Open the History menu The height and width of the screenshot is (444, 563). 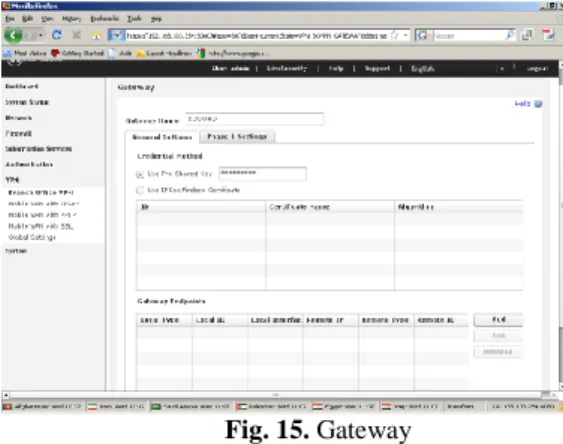click(72, 19)
